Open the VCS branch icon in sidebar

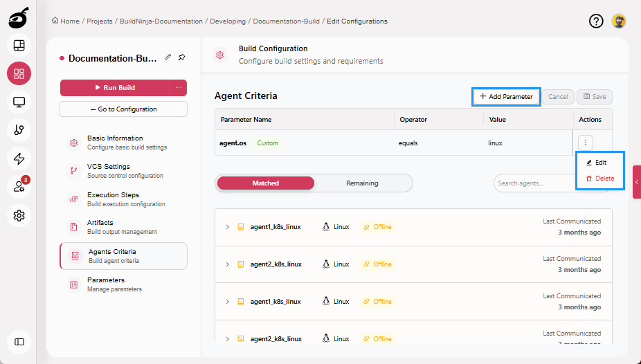(19, 130)
